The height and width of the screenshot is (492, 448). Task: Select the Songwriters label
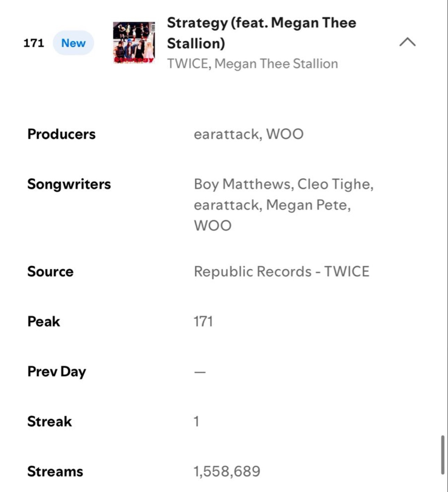coord(69,184)
